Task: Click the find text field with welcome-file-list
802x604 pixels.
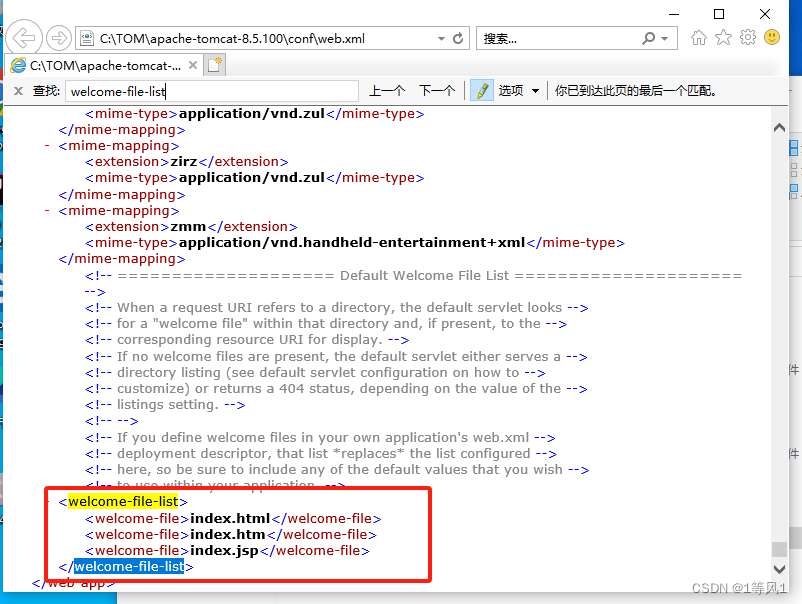Action: pyautogui.click(x=212, y=92)
